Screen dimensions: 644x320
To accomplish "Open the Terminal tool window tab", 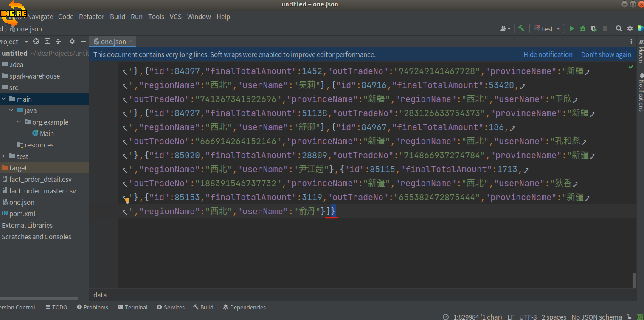I will click(132, 307).
